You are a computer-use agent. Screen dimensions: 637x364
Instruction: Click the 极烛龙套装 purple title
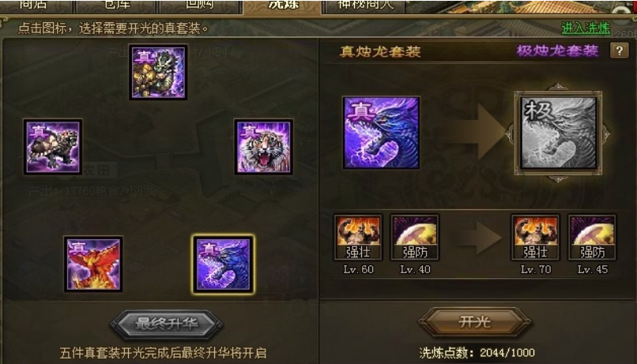coord(557,51)
